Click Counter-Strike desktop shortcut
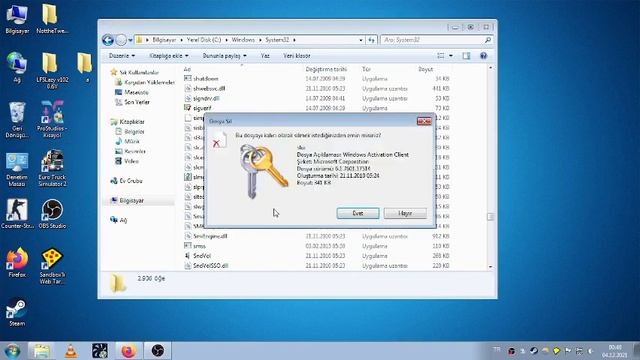This screenshot has height=360, width=640. [17, 213]
